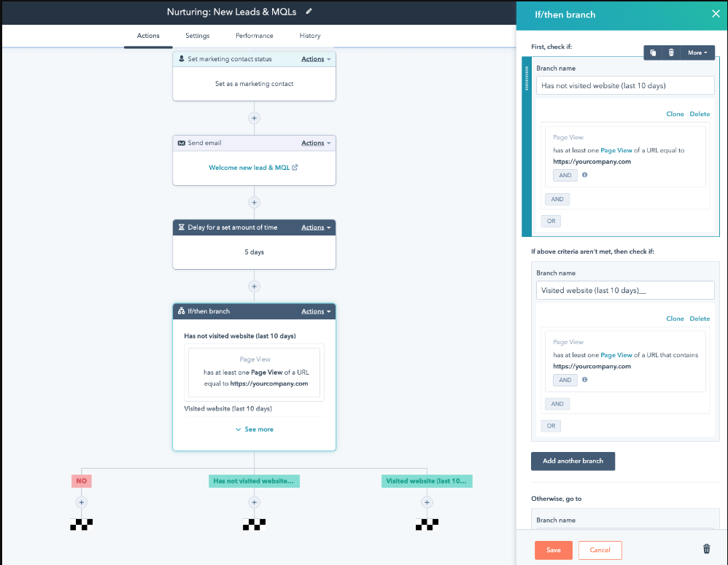Open the More dropdown in the branch panel

click(x=697, y=52)
